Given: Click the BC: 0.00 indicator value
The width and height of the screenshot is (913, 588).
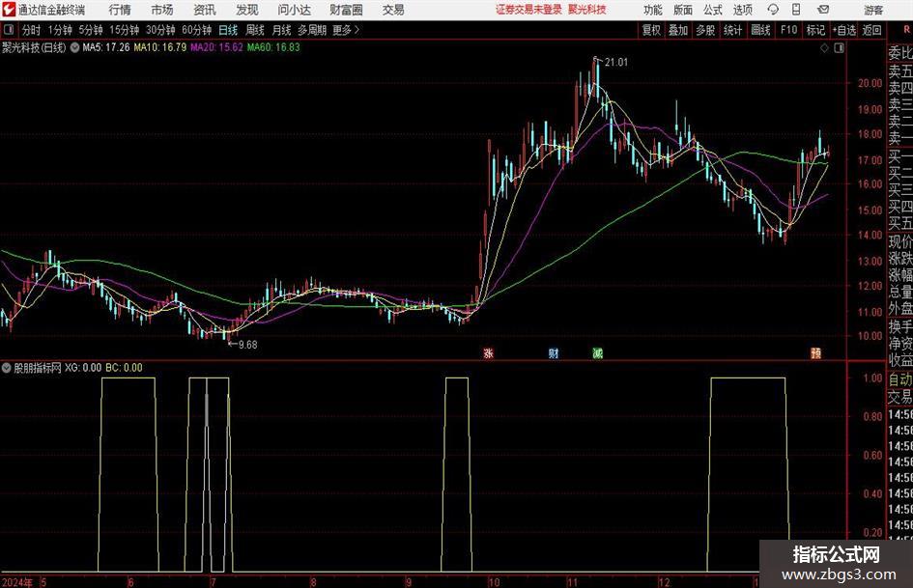Looking at the screenshot, I should point(124,368).
